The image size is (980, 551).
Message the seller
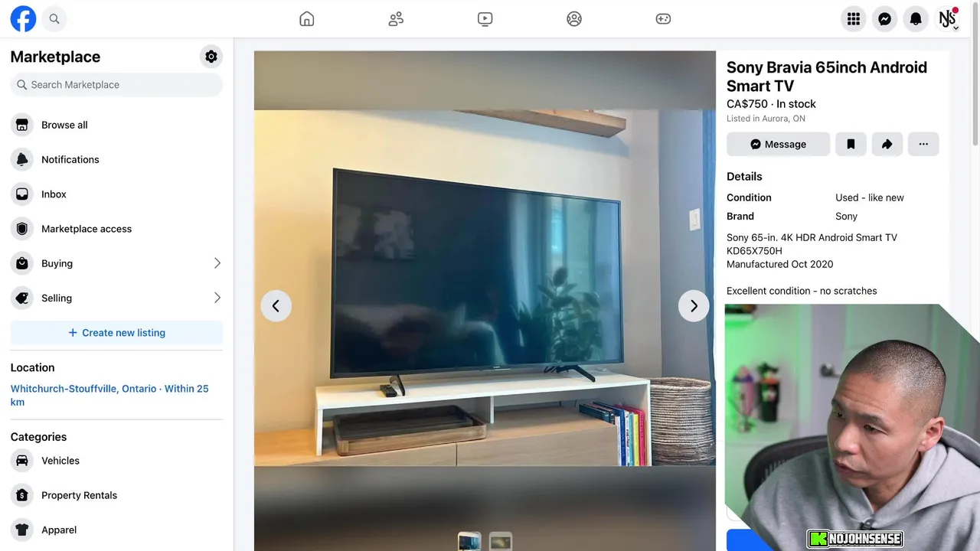778,144
